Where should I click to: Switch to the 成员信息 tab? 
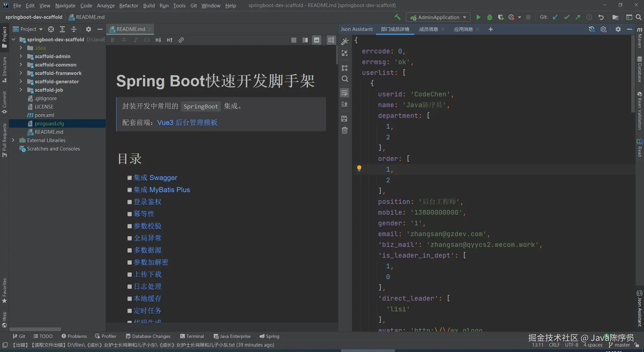[x=428, y=29]
